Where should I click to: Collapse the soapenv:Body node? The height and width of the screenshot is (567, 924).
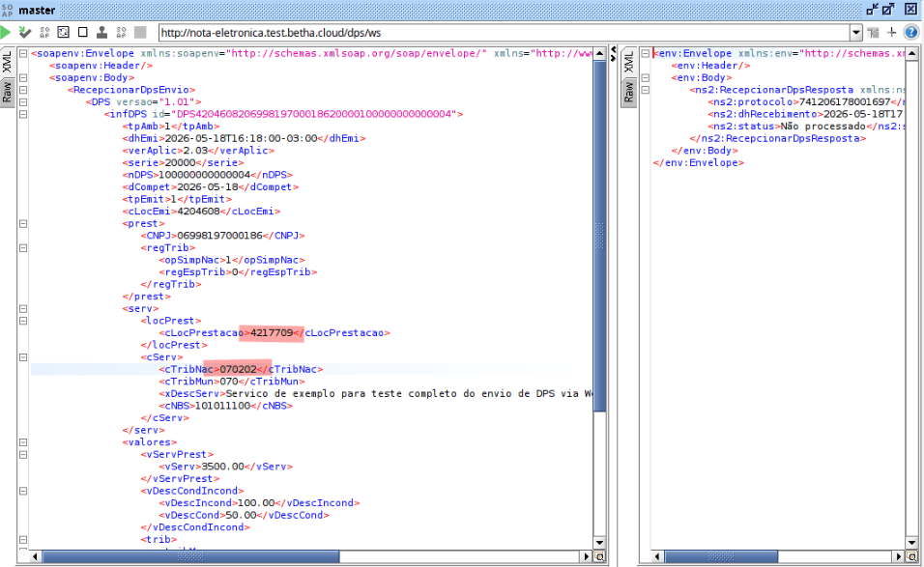click(x=23, y=77)
